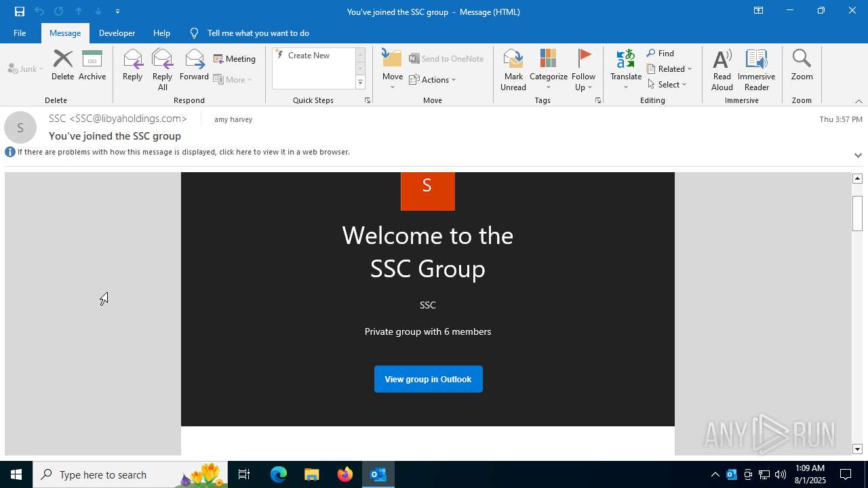The width and height of the screenshot is (868, 488).
Task: Select the Message ribbon tab
Action: tap(65, 33)
